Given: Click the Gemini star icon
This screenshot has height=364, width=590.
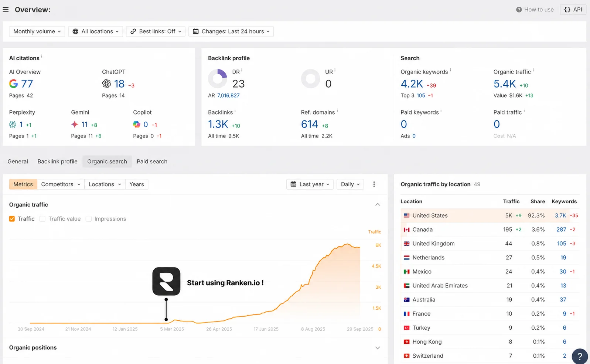Looking at the screenshot, I should pyautogui.click(x=75, y=125).
